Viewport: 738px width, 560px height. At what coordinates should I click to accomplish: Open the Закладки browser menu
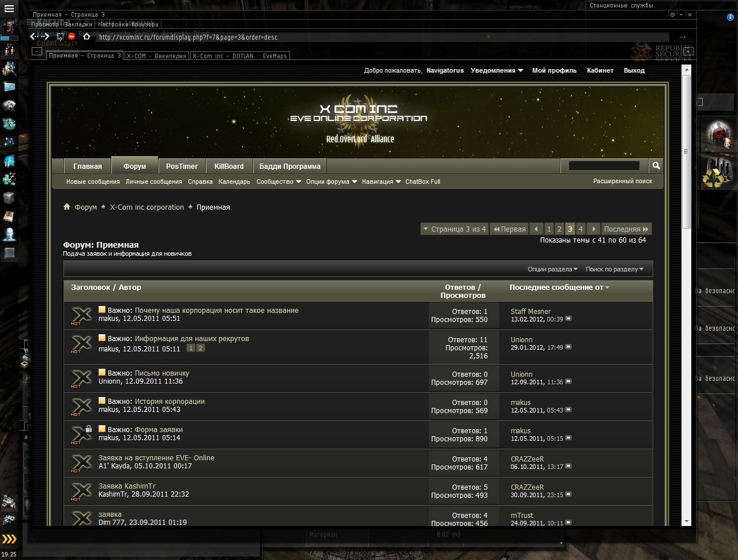(x=78, y=24)
